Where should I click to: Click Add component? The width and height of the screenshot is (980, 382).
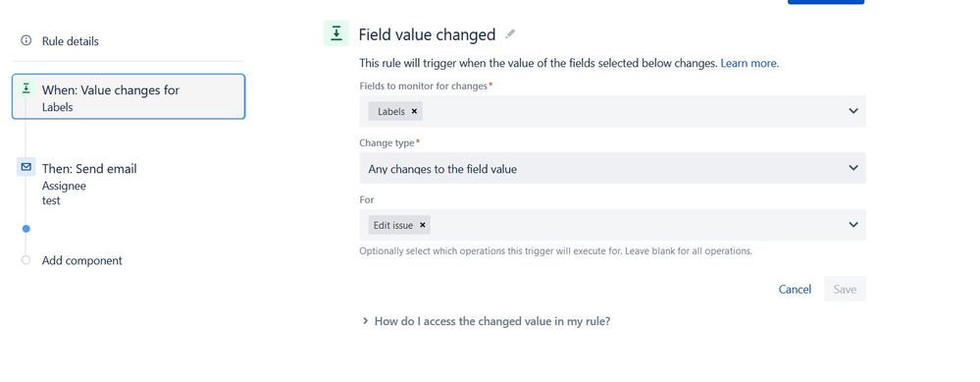(81, 260)
